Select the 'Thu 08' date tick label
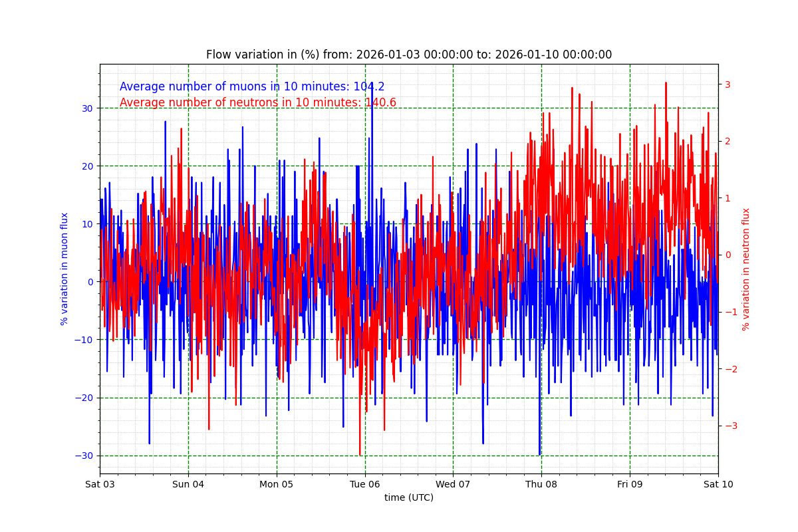Viewport: 798px width, 532px height. pos(541,484)
